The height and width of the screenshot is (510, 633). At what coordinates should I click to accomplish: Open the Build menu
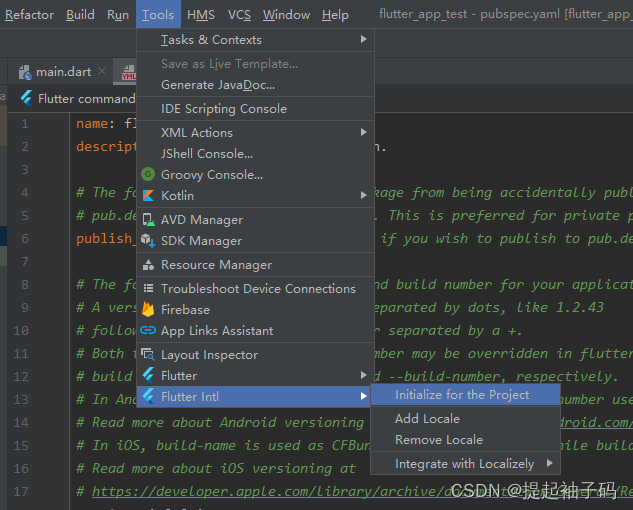coord(80,15)
